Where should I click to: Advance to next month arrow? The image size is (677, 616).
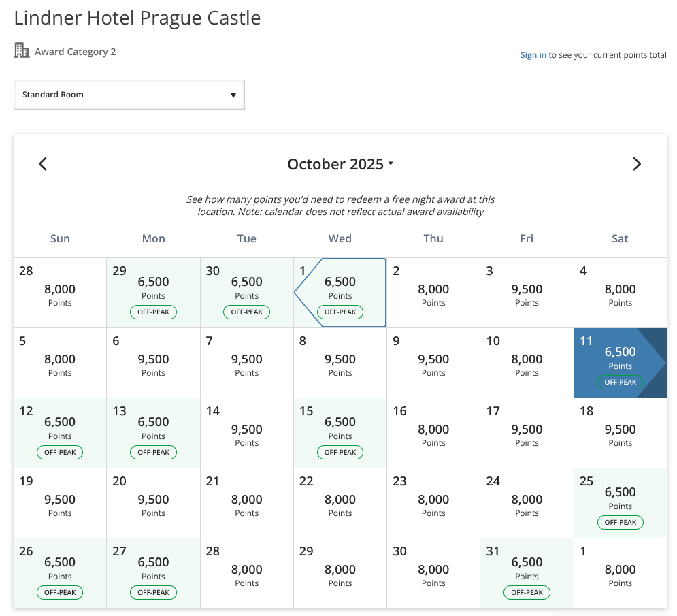click(636, 164)
